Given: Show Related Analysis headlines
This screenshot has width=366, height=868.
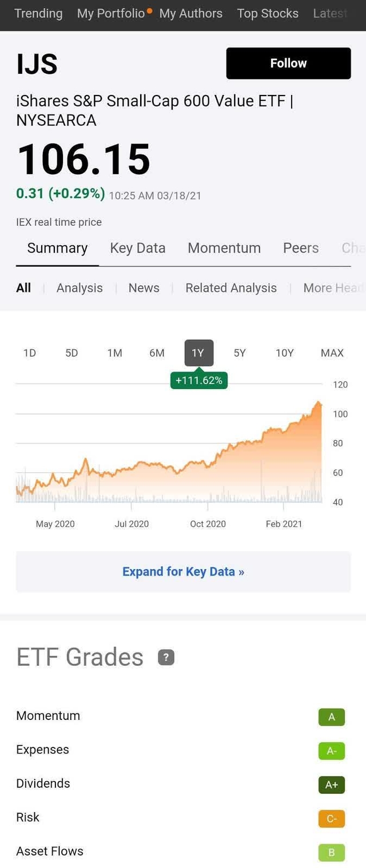Looking at the screenshot, I should 231,288.
